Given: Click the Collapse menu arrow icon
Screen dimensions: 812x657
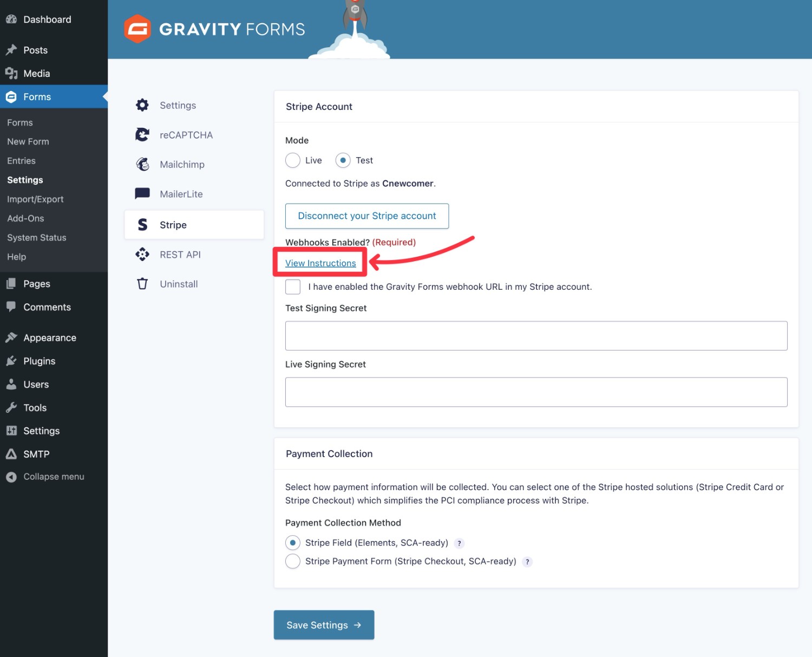Looking at the screenshot, I should (x=11, y=477).
